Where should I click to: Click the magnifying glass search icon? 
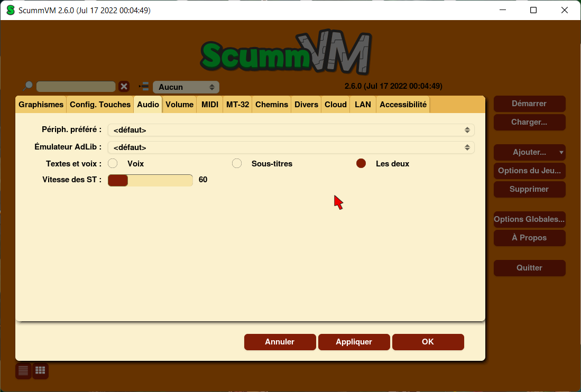pyautogui.click(x=27, y=86)
